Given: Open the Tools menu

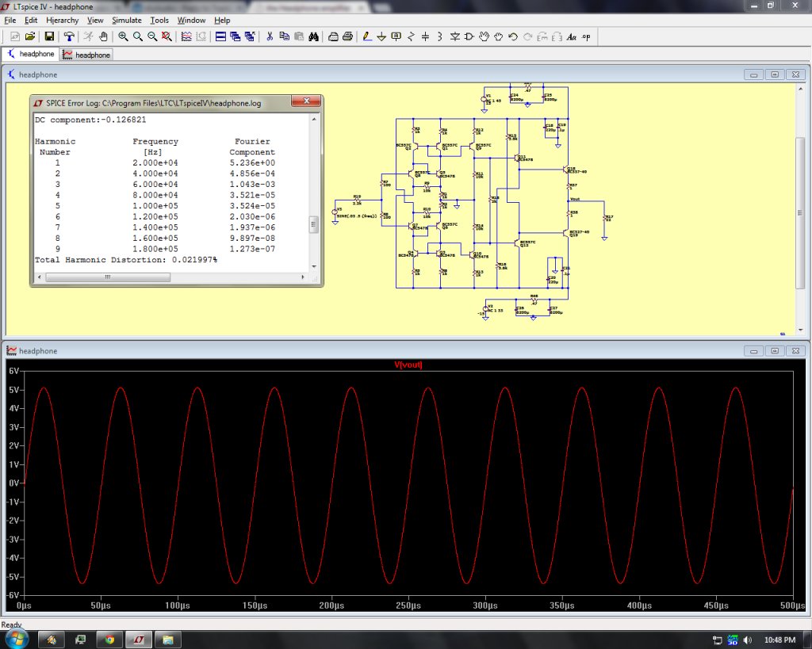Looking at the screenshot, I should (x=159, y=20).
